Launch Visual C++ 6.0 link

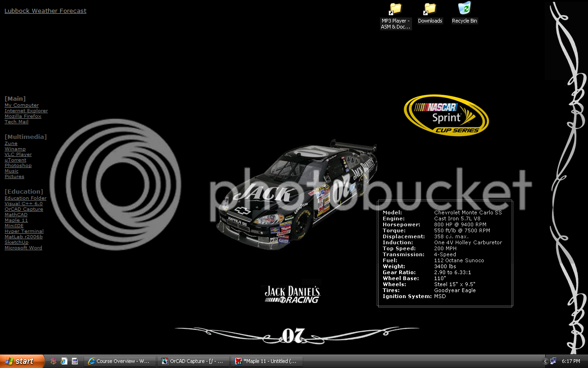[x=23, y=204]
